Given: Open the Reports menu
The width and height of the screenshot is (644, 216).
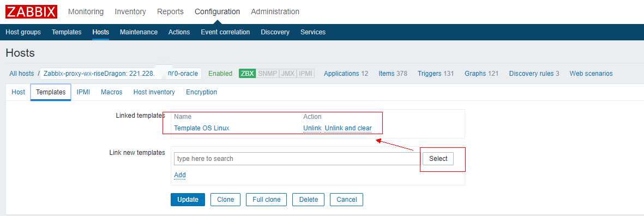Looking at the screenshot, I should (x=171, y=11).
